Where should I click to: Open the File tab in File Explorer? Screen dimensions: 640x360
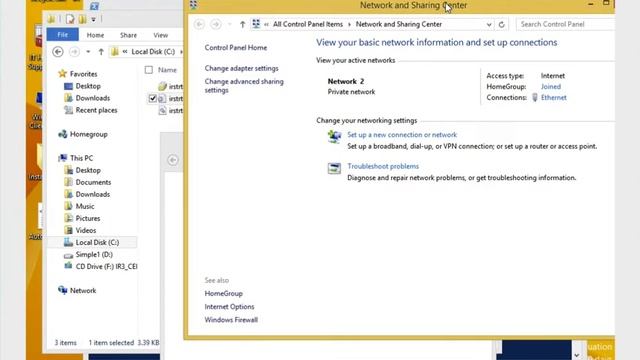(62, 35)
